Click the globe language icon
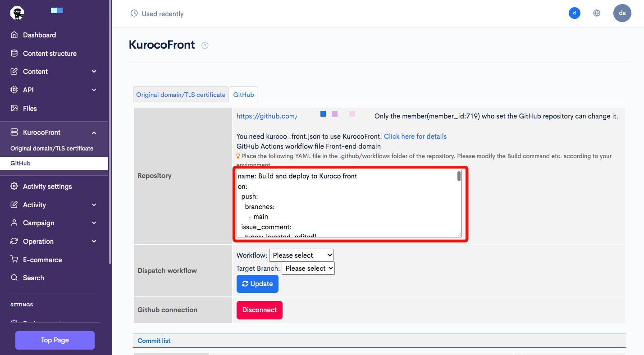644x355 pixels. tap(597, 13)
